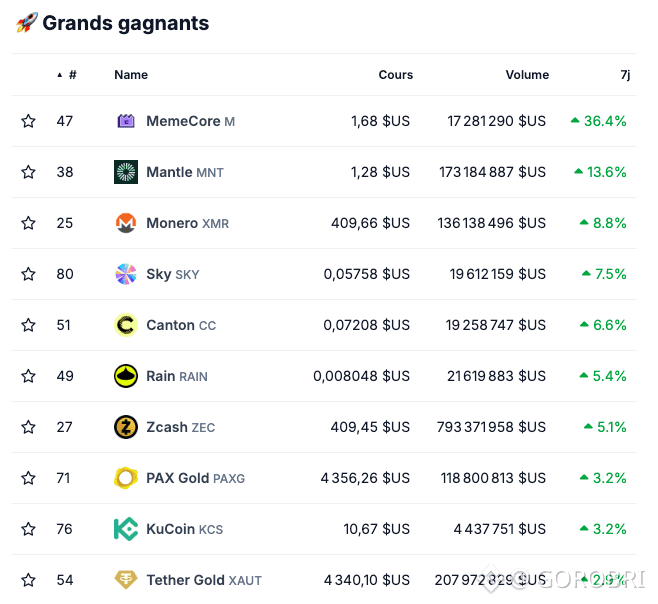
Task: Click the Monero coin logo icon
Action: pyautogui.click(x=126, y=223)
